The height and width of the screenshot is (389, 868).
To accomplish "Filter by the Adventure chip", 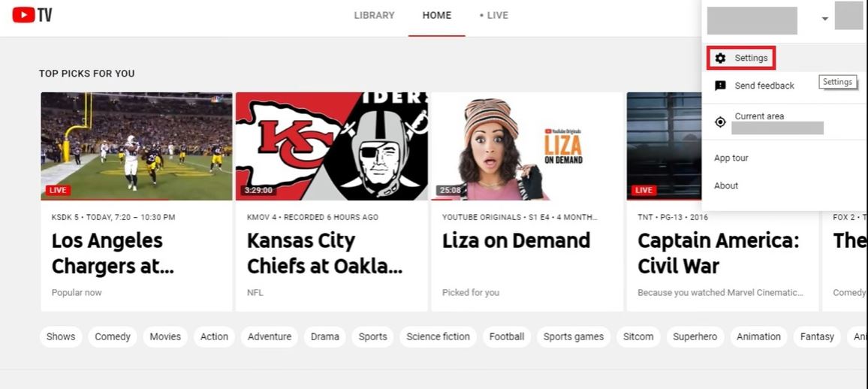I will pyautogui.click(x=270, y=337).
